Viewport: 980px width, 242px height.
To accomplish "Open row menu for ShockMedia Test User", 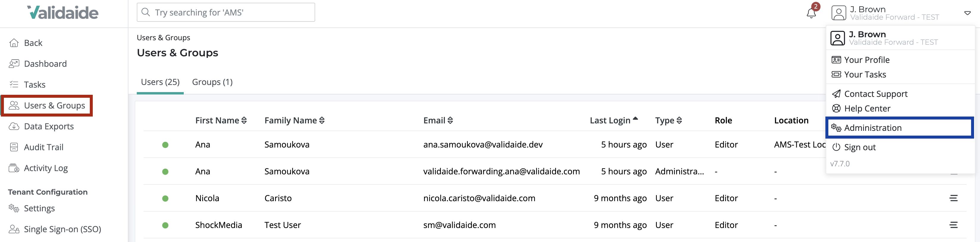I will 953,225.
